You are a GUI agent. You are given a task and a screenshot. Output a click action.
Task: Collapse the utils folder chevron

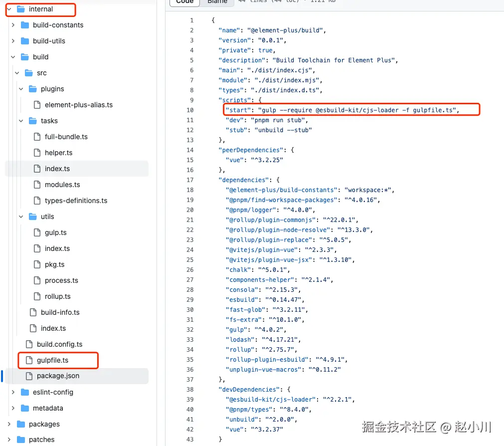point(21,217)
